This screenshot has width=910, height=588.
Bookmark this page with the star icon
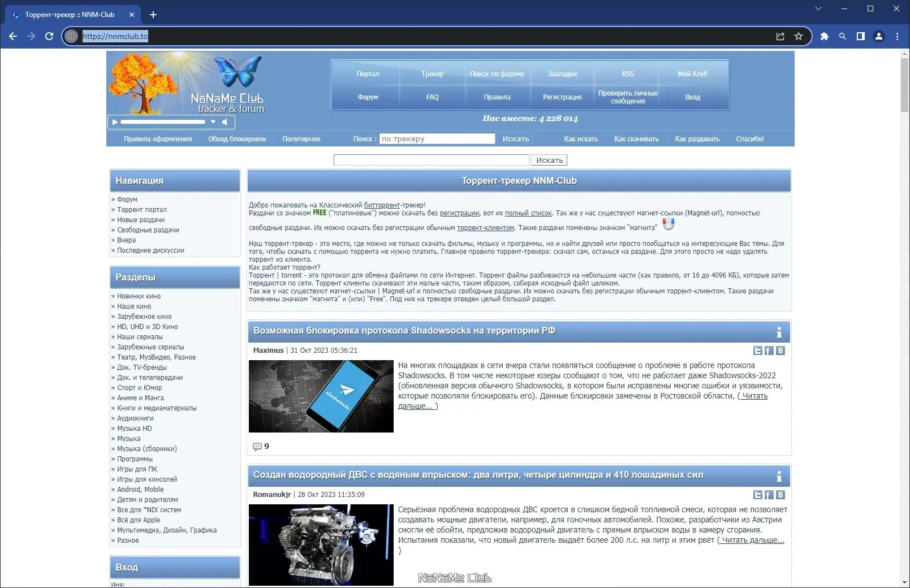[x=799, y=36]
